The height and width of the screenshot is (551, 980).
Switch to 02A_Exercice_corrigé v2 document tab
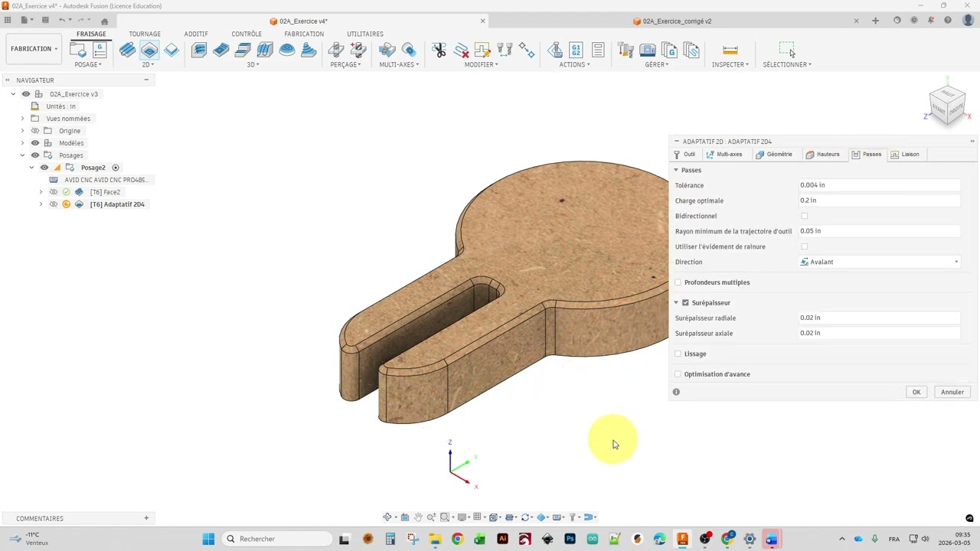[x=677, y=21]
